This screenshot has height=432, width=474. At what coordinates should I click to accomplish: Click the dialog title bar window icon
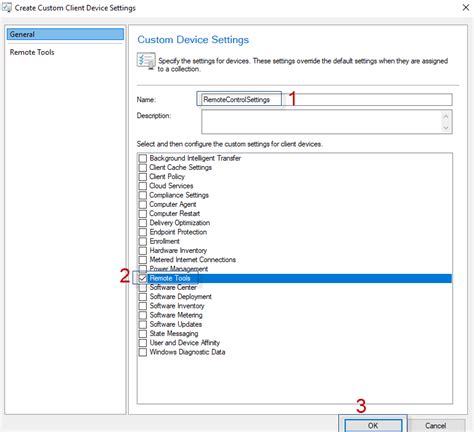pyautogui.click(x=7, y=8)
